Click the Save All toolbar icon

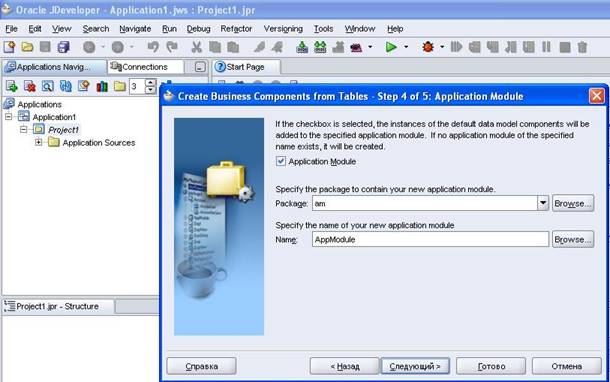pyautogui.click(x=63, y=47)
